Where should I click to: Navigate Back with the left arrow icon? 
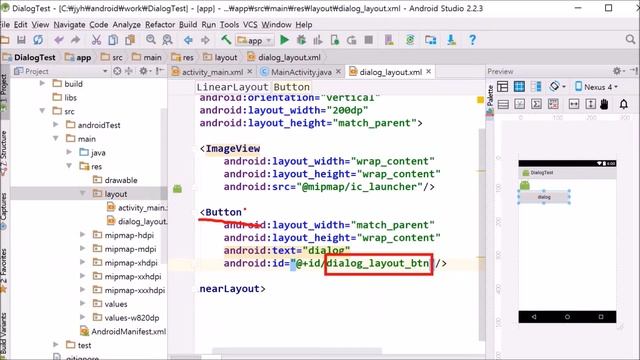pos(188,40)
